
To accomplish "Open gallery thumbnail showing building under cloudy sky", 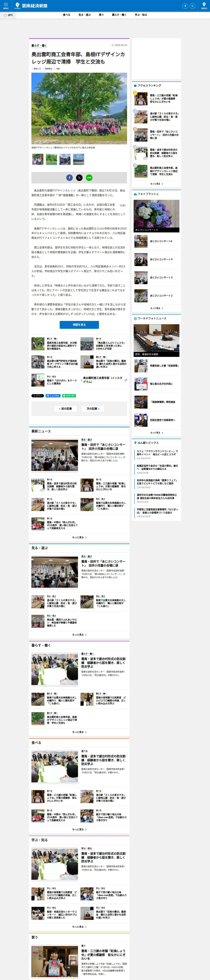I will (x=79, y=159).
